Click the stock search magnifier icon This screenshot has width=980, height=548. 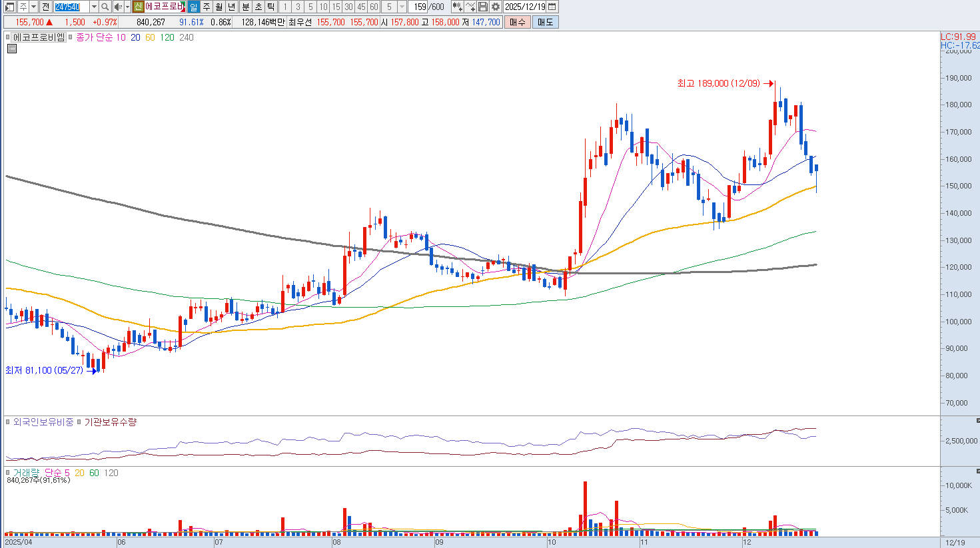pos(105,7)
